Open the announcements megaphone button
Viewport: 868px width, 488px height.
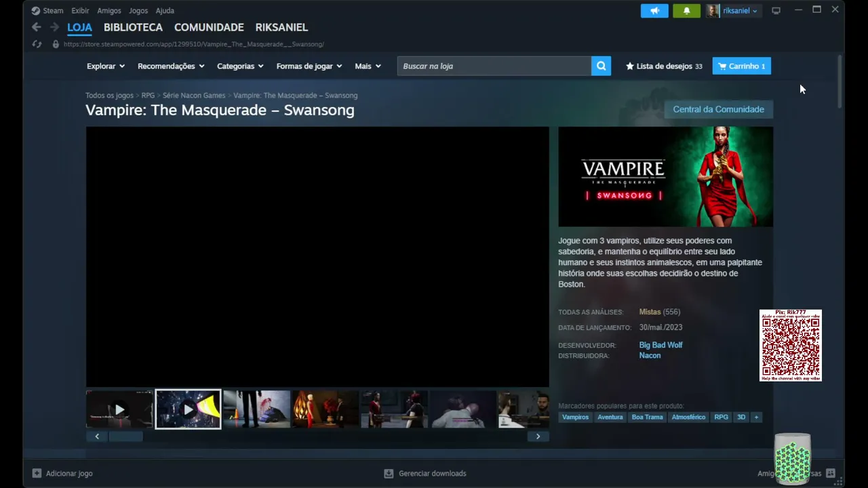(654, 11)
